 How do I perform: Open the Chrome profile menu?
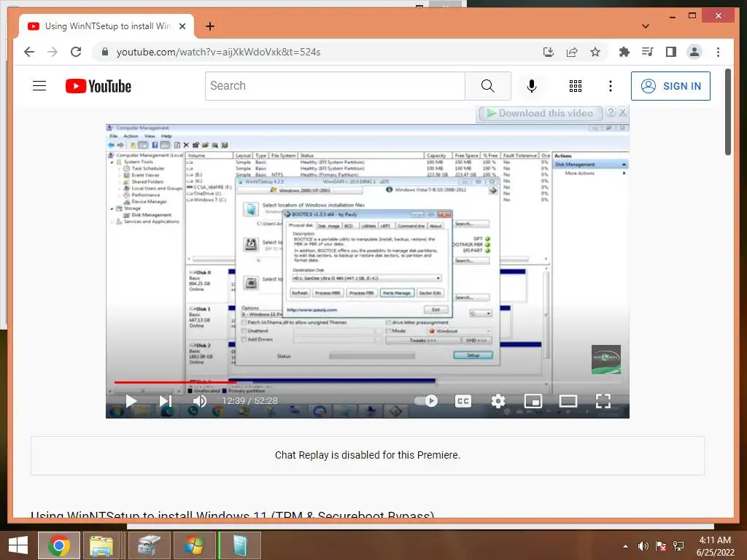pyautogui.click(x=694, y=52)
